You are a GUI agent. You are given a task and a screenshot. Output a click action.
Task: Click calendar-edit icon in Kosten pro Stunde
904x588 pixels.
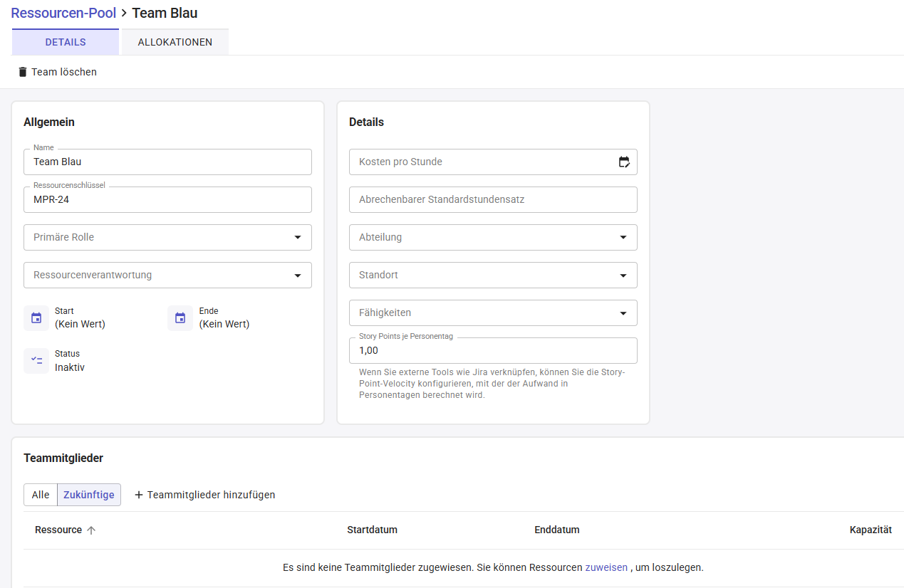(x=624, y=162)
